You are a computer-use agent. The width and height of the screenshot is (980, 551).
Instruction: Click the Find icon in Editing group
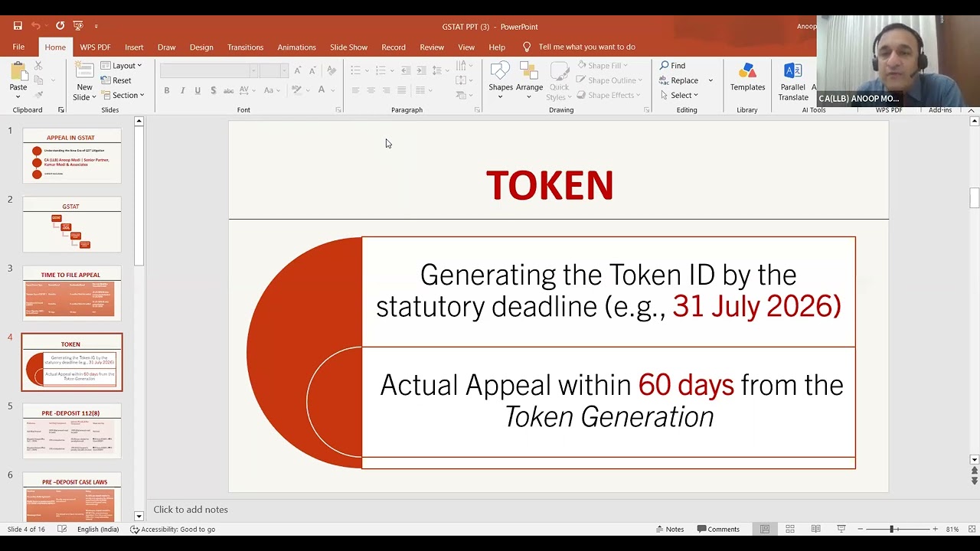(673, 66)
